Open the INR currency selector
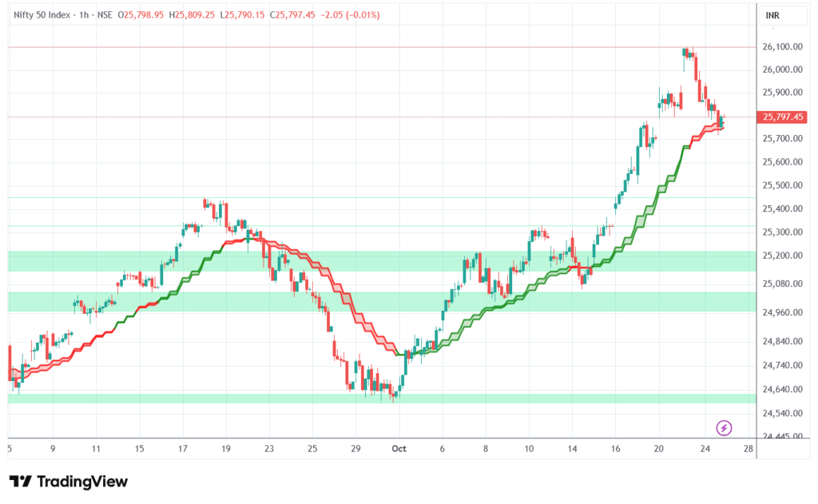The height and width of the screenshot is (504, 818). 772,14
